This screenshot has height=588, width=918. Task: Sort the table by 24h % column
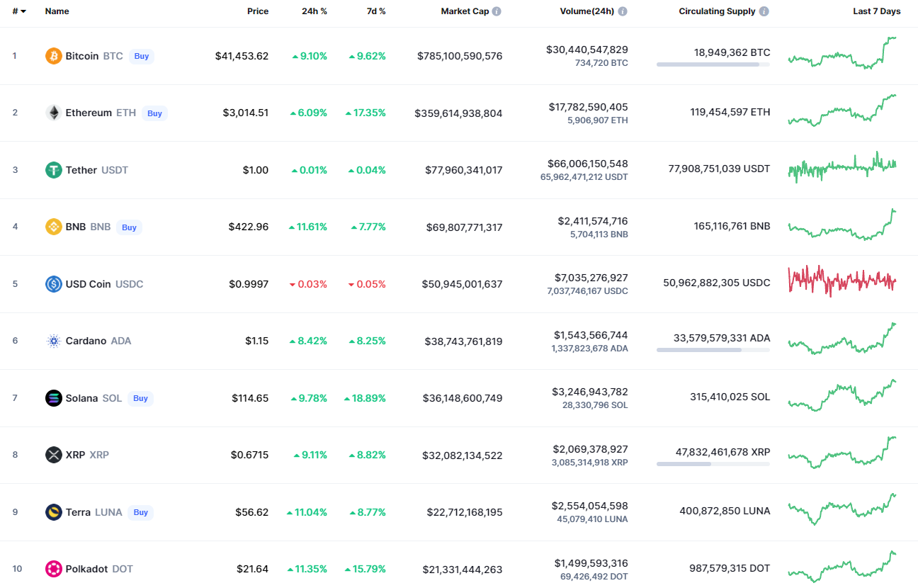pyautogui.click(x=314, y=11)
